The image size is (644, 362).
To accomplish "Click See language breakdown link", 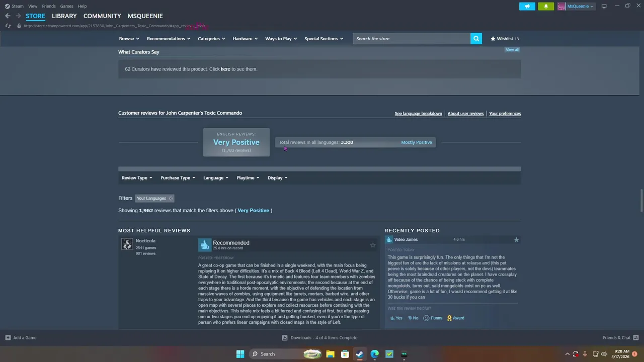I will (419, 114).
